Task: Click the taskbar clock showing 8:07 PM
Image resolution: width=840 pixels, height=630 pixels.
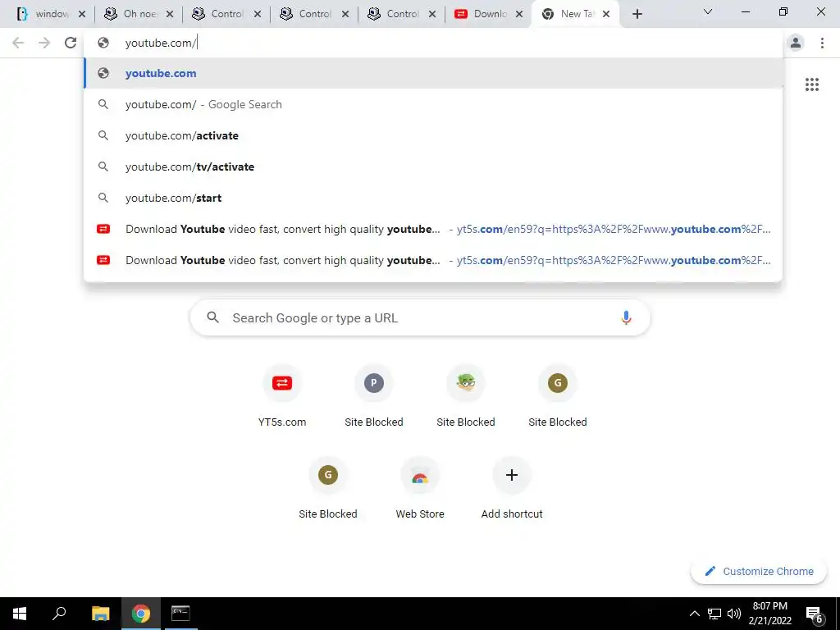Action: tap(769, 614)
